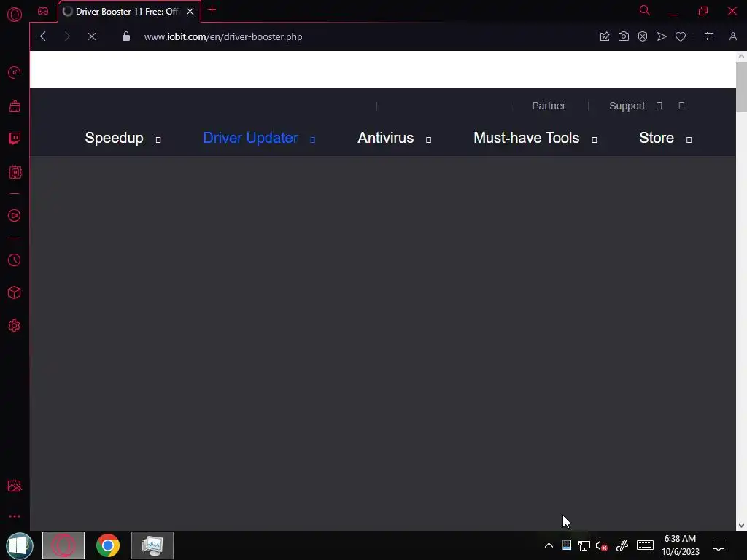Click the last icon in the site top bar
Image resolution: width=747 pixels, height=560 pixels.
pyautogui.click(x=682, y=106)
